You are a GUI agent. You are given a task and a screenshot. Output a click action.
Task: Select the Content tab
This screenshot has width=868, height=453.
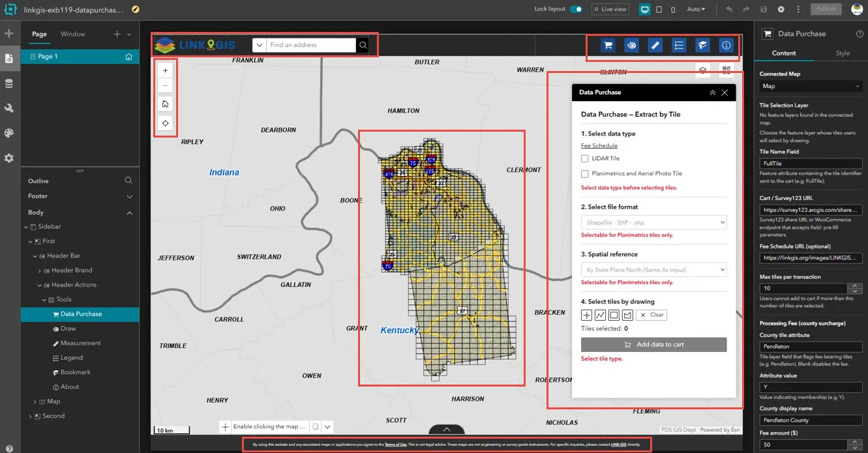pyautogui.click(x=784, y=53)
